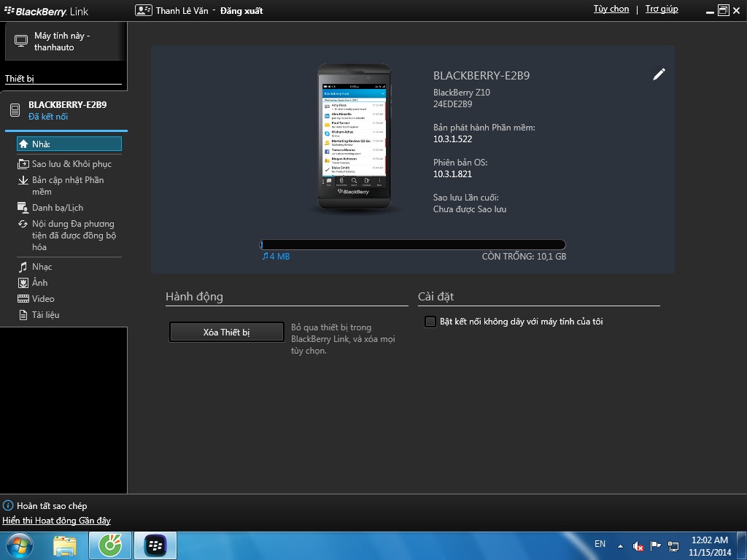Open the Windows Start button
Screen dimensions: 747x560
(x=19, y=545)
